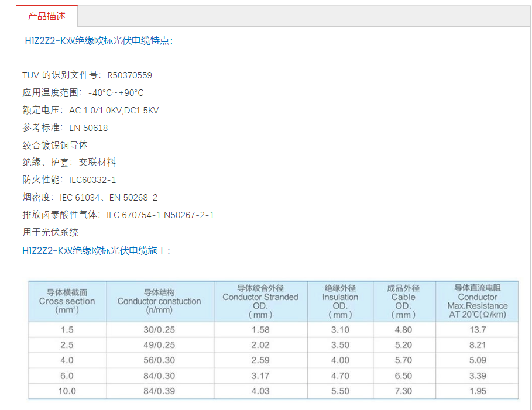Click the 6.50 cable OD cell
The height and width of the screenshot is (410, 532).
(x=403, y=376)
